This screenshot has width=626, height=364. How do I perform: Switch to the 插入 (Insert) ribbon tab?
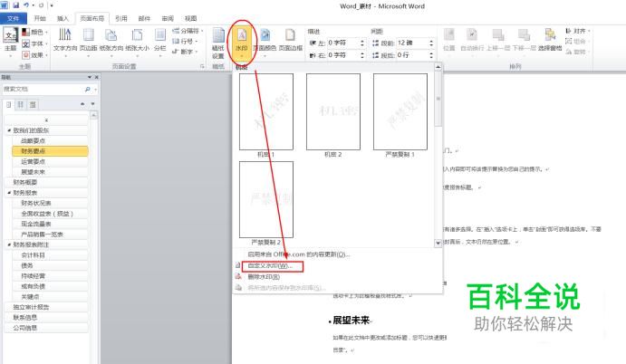[x=63, y=18]
